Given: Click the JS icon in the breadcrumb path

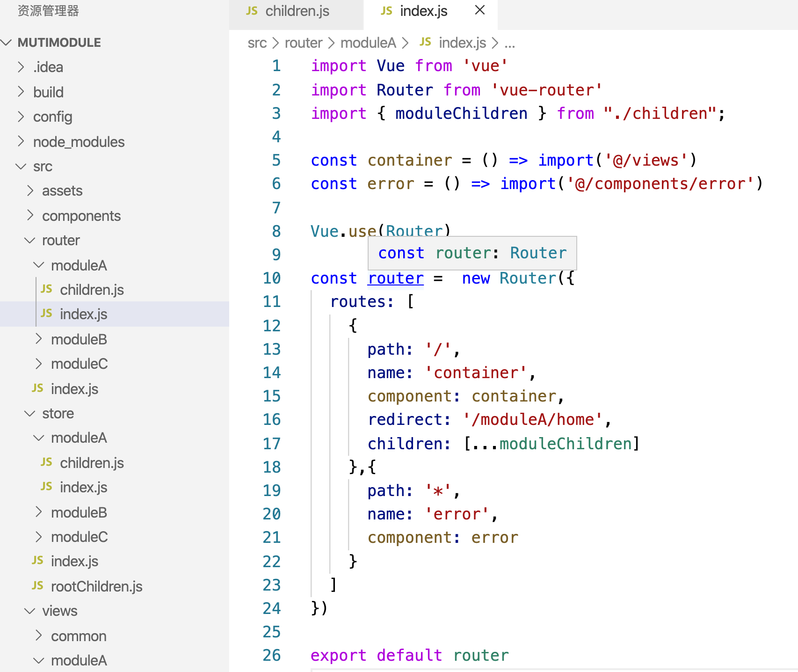Looking at the screenshot, I should coord(425,42).
